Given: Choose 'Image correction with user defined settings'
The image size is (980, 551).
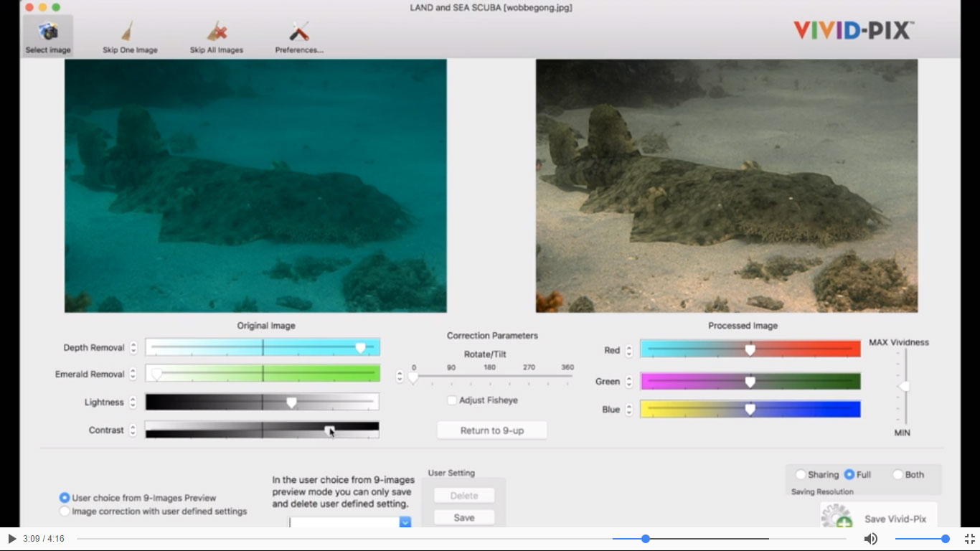Looking at the screenshot, I should pyautogui.click(x=65, y=512).
